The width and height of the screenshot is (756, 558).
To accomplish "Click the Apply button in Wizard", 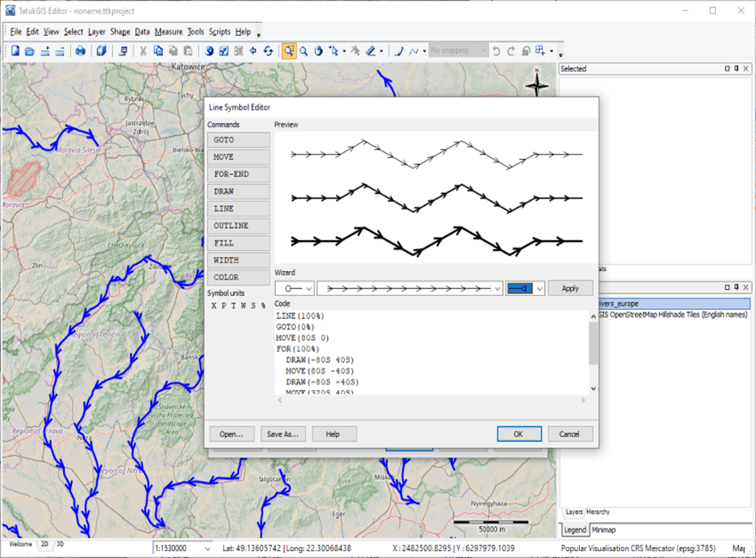I will point(570,288).
